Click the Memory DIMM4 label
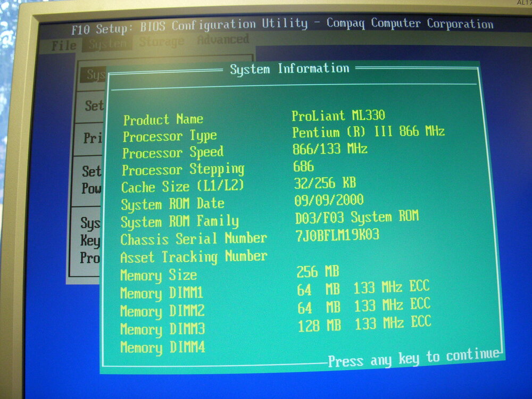The image size is (532, 399). click(x=162, y=347)
